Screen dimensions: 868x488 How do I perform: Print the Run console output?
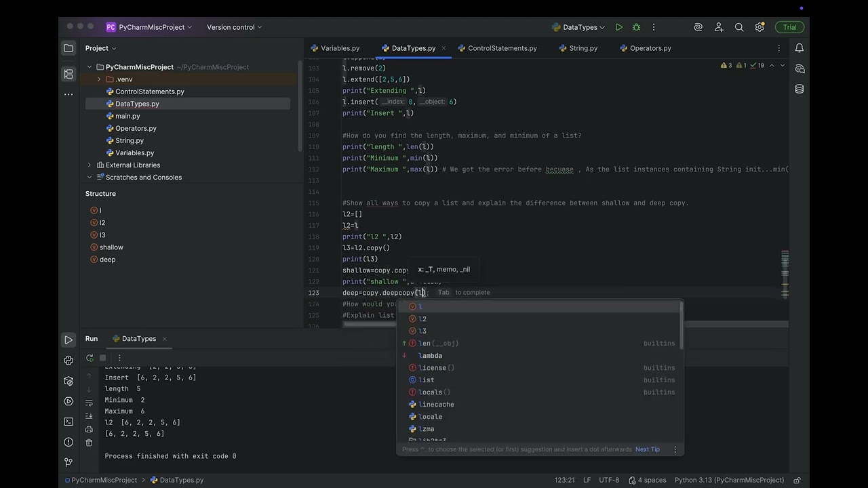[x=89, y=429]
